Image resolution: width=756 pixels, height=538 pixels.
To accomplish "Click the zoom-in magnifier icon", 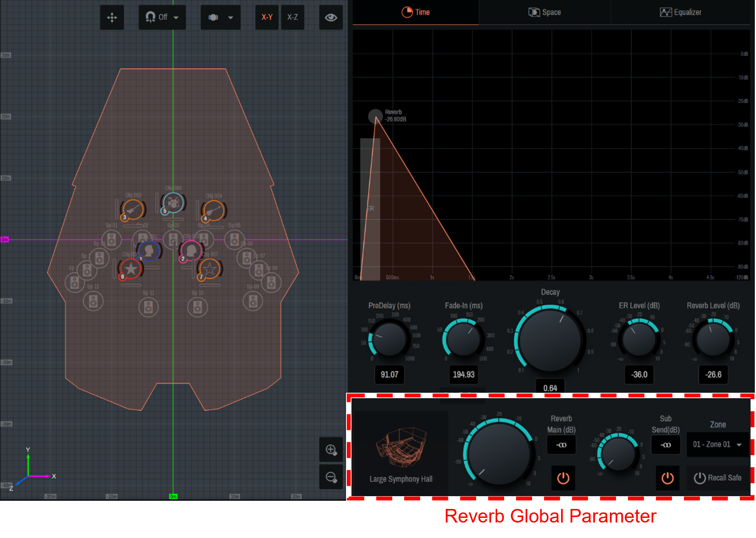I will [331, 449].
